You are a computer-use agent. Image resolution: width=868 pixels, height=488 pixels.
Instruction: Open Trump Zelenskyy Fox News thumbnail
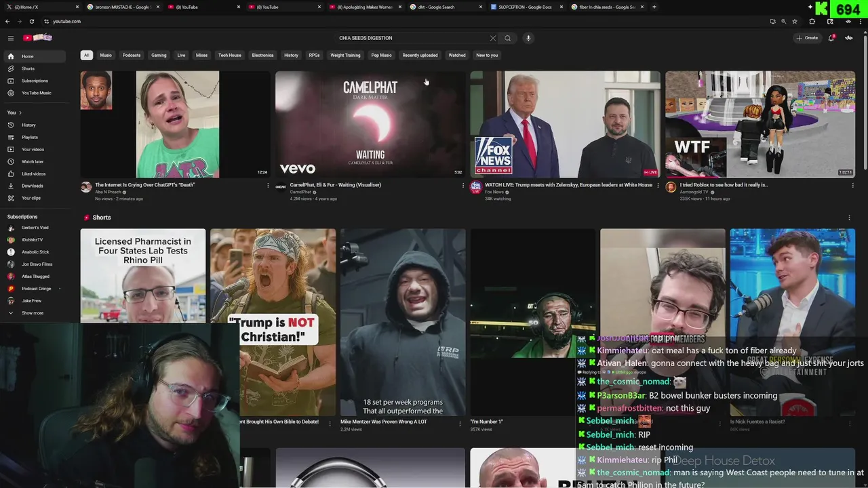coord(565,124)
